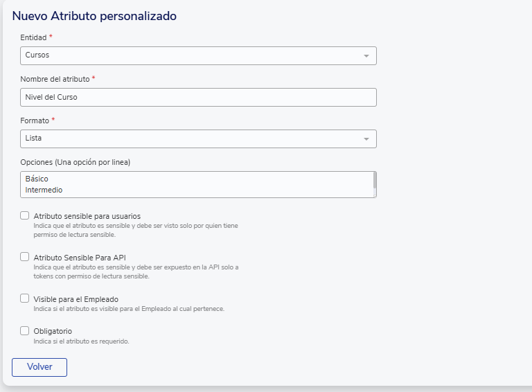
Task: Focus the Nombre del atributo text field
Action: (198, 97)
